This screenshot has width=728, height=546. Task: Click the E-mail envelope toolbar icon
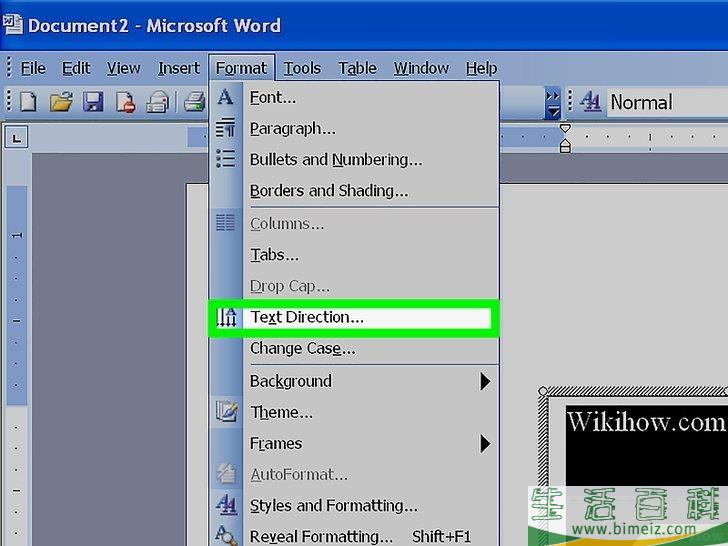[x=157, y=102]
